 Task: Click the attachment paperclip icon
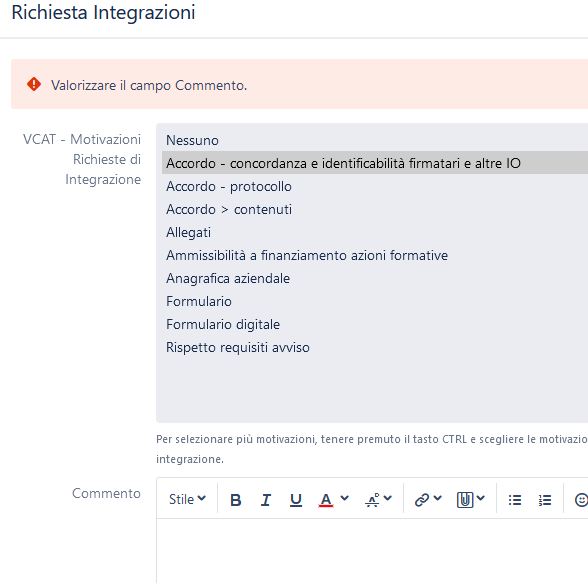point(465,500)
